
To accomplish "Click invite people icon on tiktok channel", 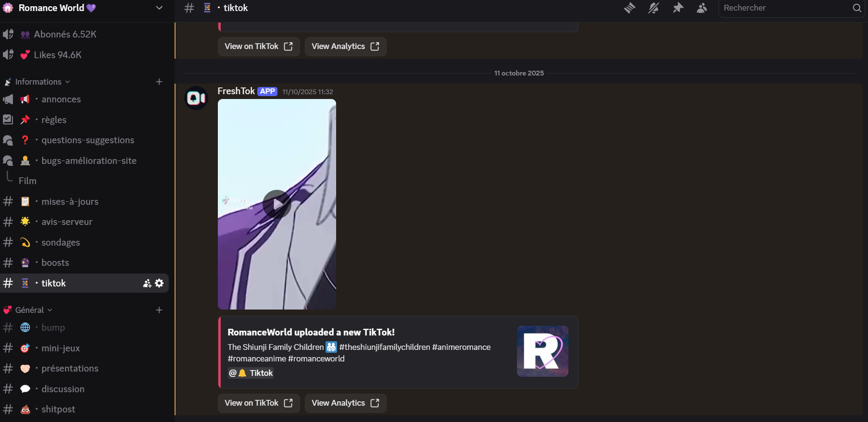I will click(147, 283).
